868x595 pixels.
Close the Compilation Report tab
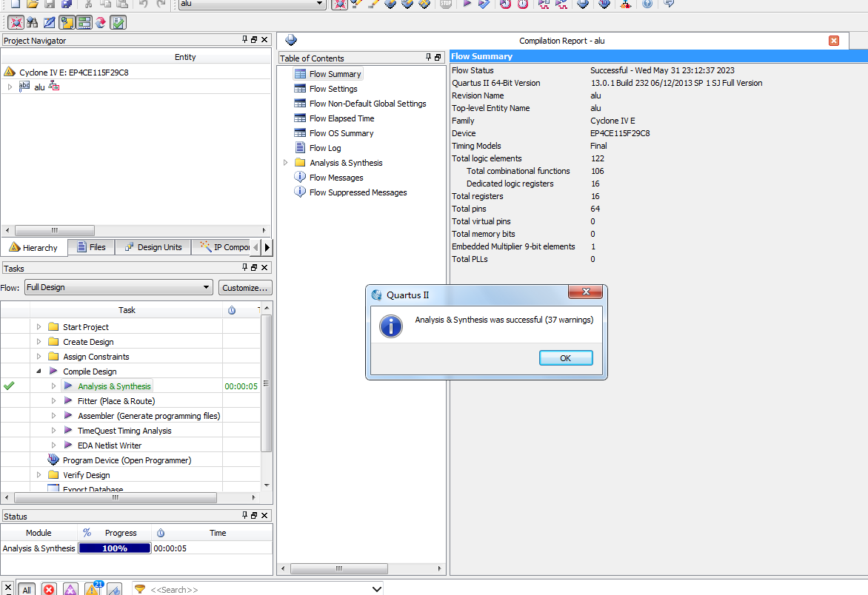[x=834, y=41]
